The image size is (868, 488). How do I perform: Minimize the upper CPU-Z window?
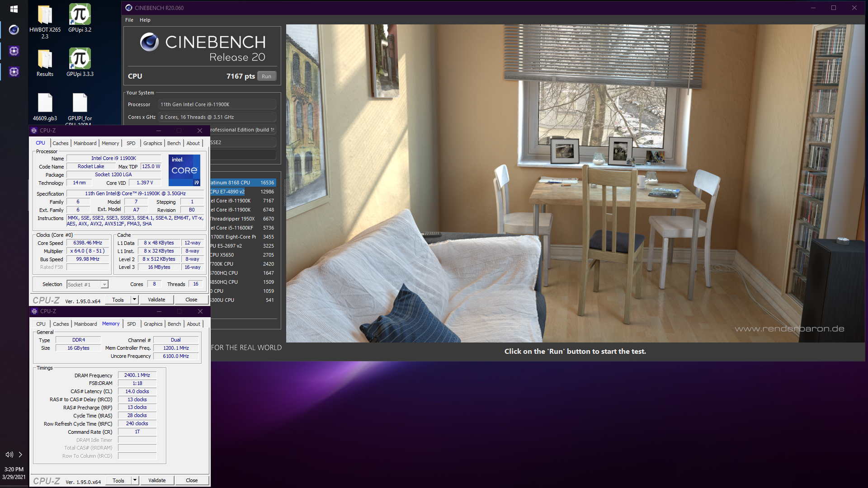(159, 131)
